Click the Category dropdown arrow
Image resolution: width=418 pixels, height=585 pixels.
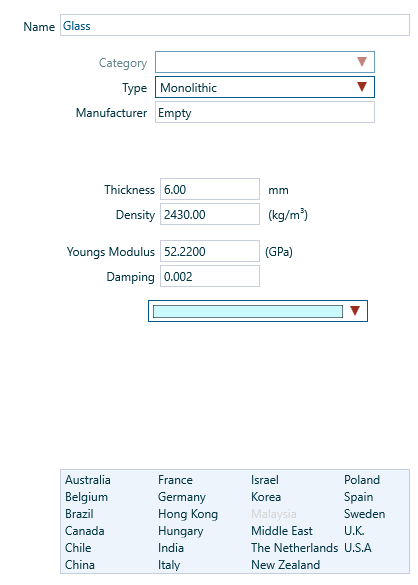coord(362,62)
